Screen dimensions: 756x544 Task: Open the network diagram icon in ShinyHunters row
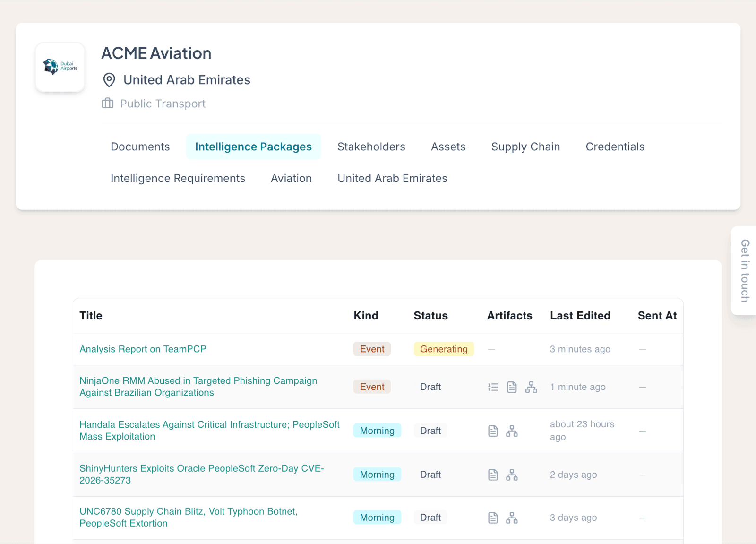point(512,475)
